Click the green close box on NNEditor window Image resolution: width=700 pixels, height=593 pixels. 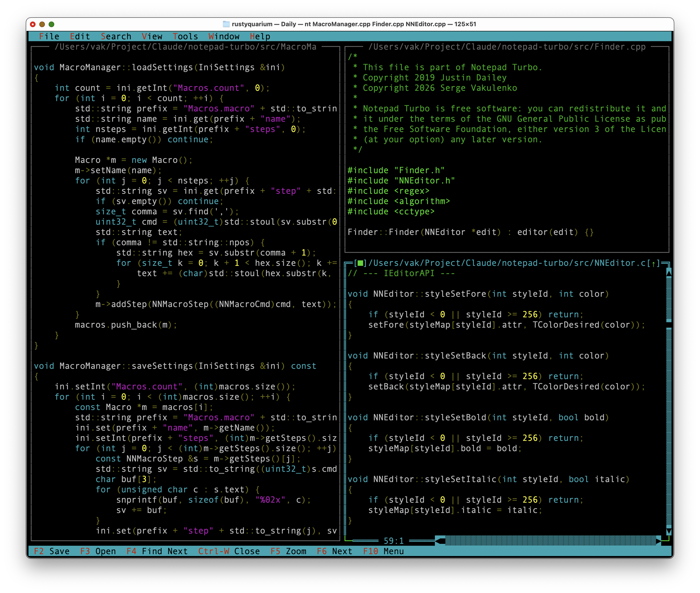[361, 263]
